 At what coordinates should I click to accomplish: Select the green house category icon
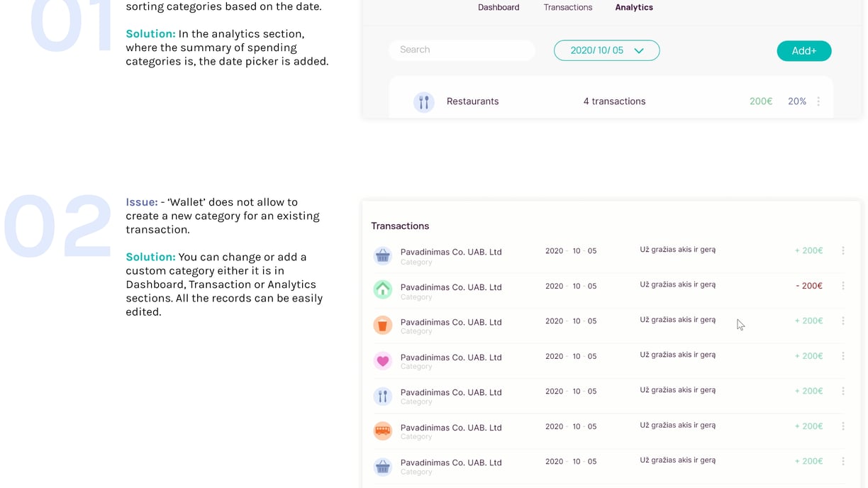(383, 289)
